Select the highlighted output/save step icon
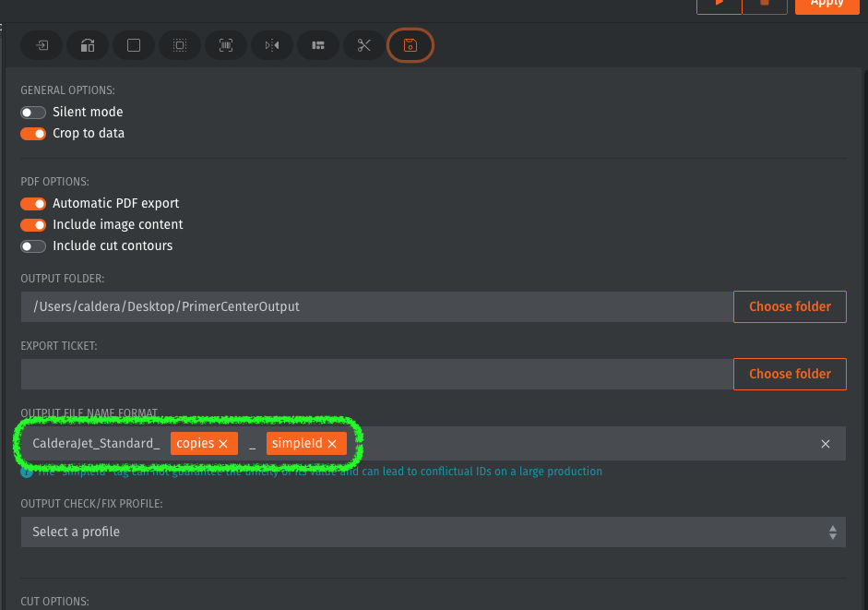 410,45
